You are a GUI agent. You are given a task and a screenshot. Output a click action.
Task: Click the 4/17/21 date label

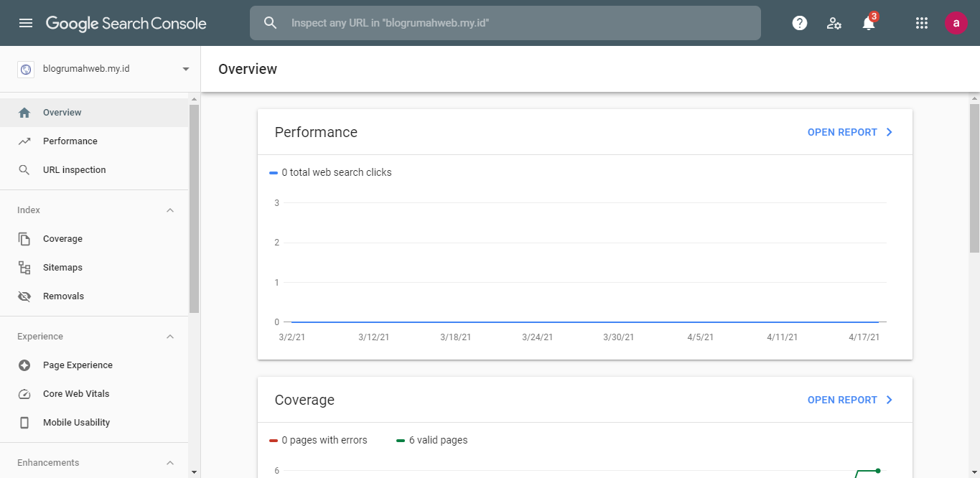864,337
